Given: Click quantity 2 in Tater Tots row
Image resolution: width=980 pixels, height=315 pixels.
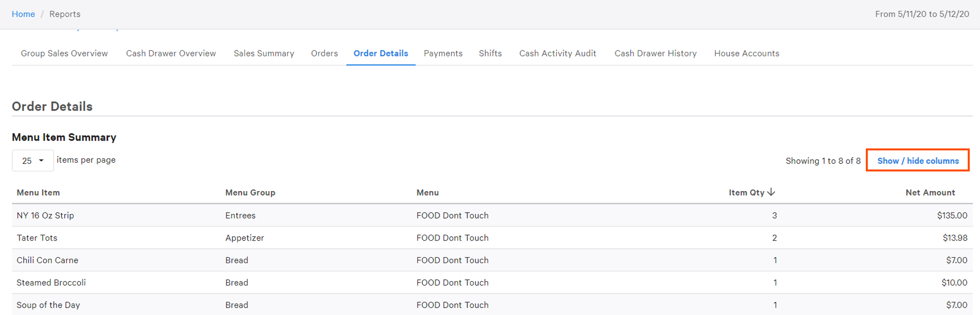Looking at the screenshot, I should pos(775,238).
